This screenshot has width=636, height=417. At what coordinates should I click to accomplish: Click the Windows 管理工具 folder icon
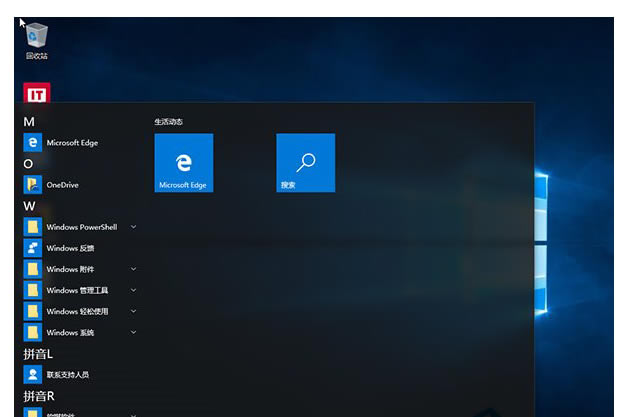(x=32, y=290)
